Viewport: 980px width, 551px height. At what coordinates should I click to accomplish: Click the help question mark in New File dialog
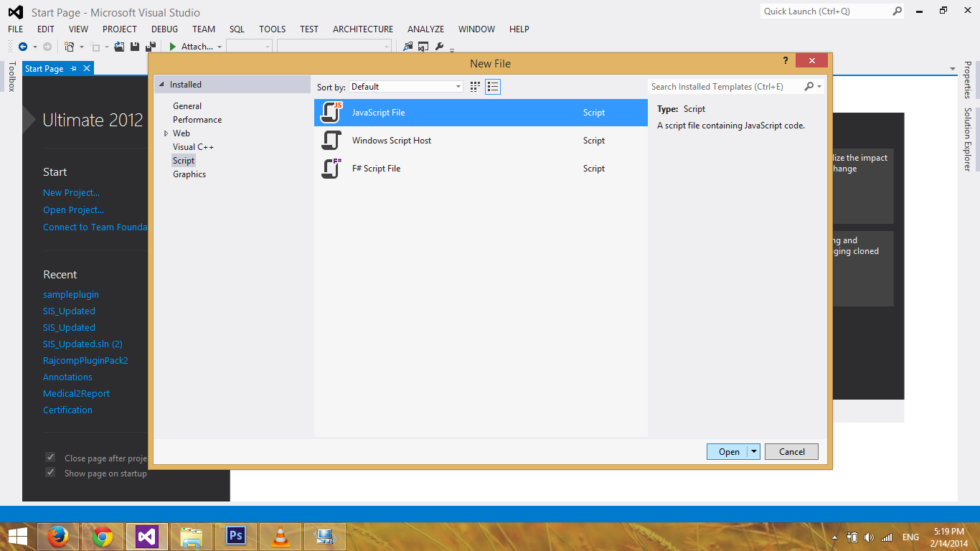coord(786,61)
